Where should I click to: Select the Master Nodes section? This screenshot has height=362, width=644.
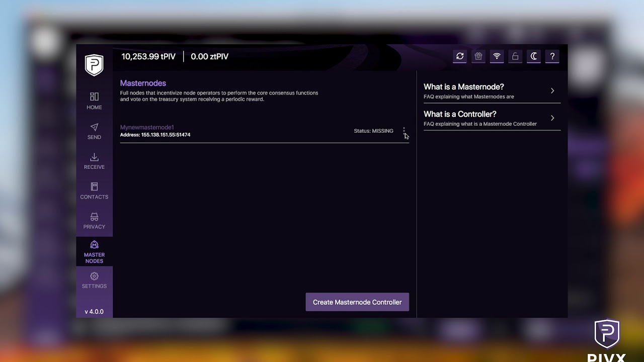[94, 252]
